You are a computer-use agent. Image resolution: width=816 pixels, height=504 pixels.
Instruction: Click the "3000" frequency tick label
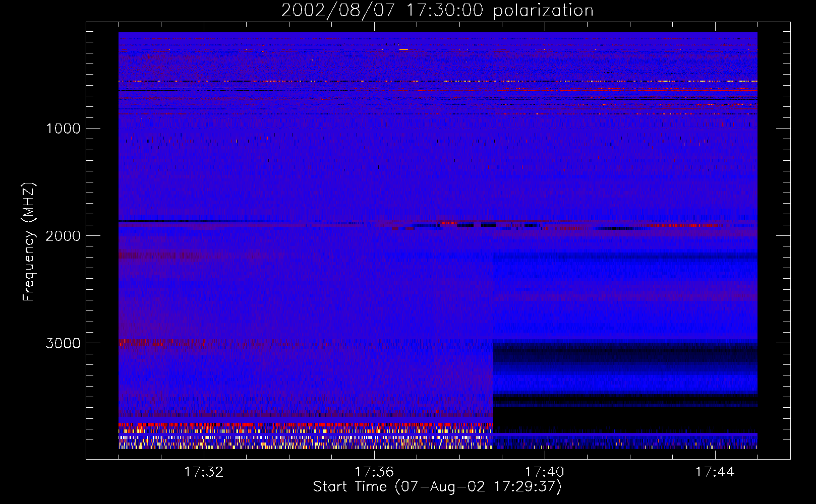click(63, 343)
